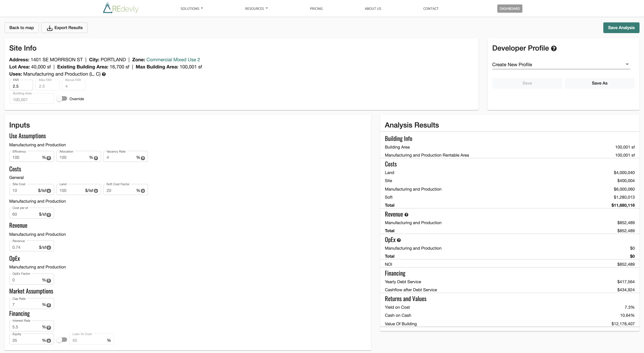Click the Cost per sf input field
The height and width of the screenshot is (353, 644).
[x=32, y=213]
